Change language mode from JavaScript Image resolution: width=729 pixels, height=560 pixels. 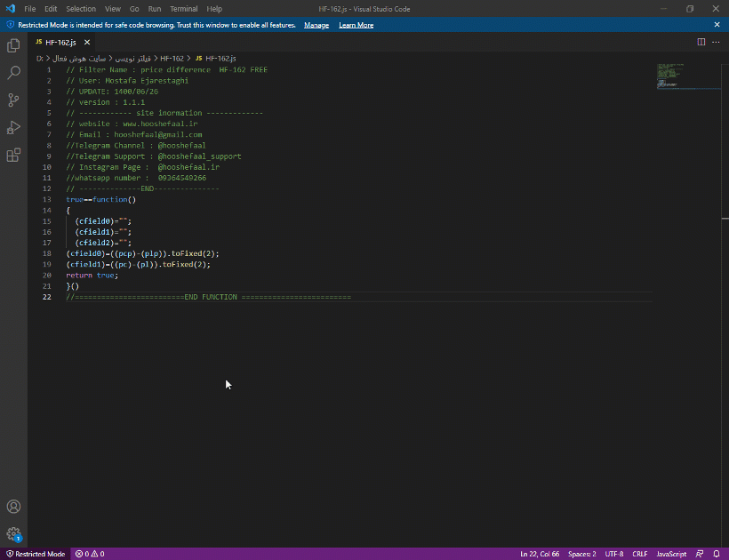tap(671, 554)
